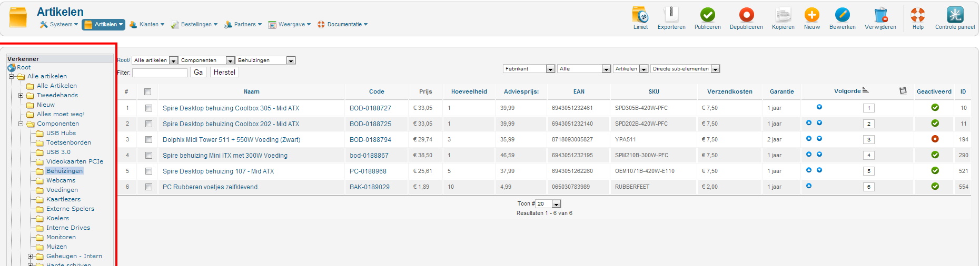Click the Kopiëren toolbar icon
Viewport: 980px width, 266px height.
click(783, 15)
